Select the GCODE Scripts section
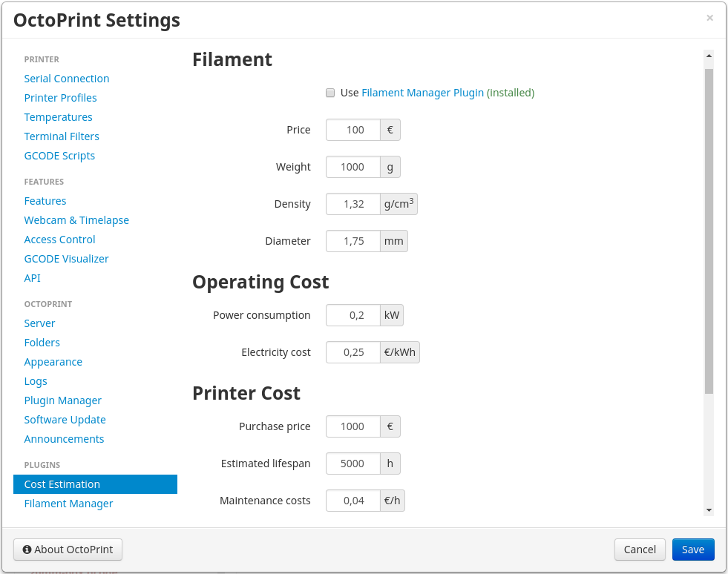This screenshot has height=574, width=728. tap(59, 156)
